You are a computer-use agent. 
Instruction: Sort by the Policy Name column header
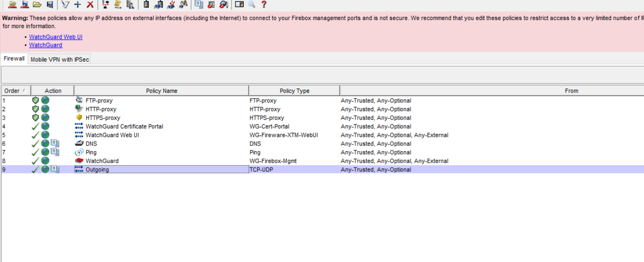point(161,91)
